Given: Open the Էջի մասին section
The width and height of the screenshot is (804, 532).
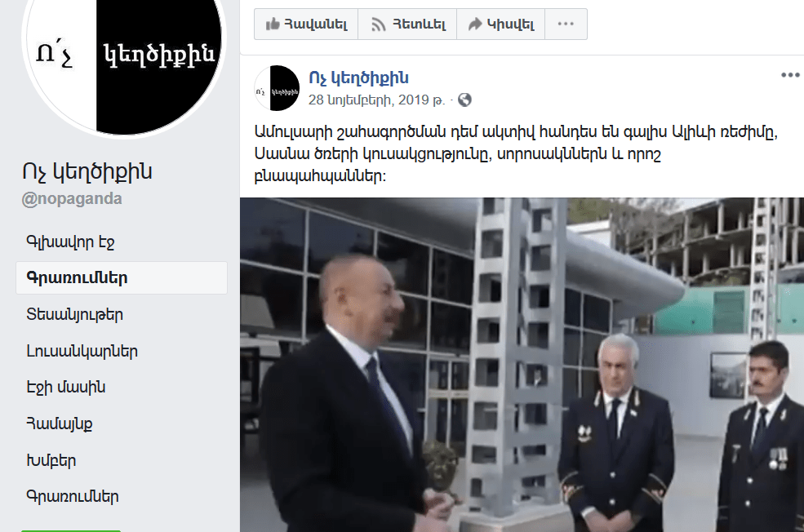Looking at the screenshot, I should pos(65,388).
